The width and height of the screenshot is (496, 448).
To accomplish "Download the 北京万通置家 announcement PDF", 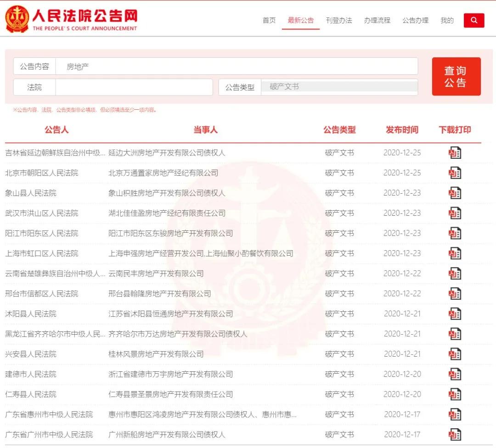I will [x=455, y=173].
